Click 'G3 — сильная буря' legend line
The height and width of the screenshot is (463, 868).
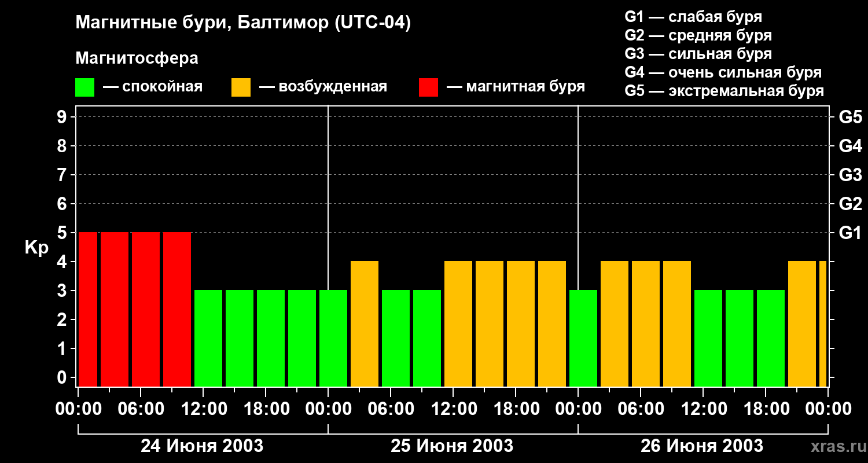pos(698,54)
